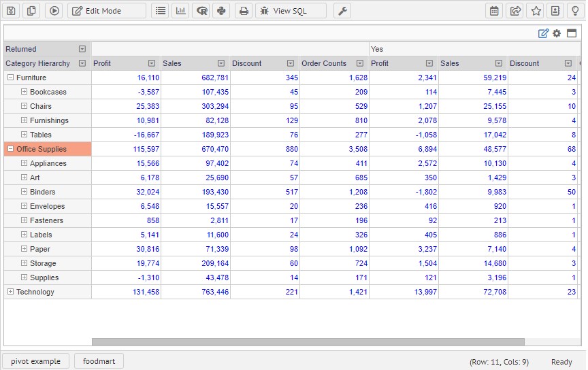Select the pivot example tab
The image size is (588, 370).
[35, 361]
